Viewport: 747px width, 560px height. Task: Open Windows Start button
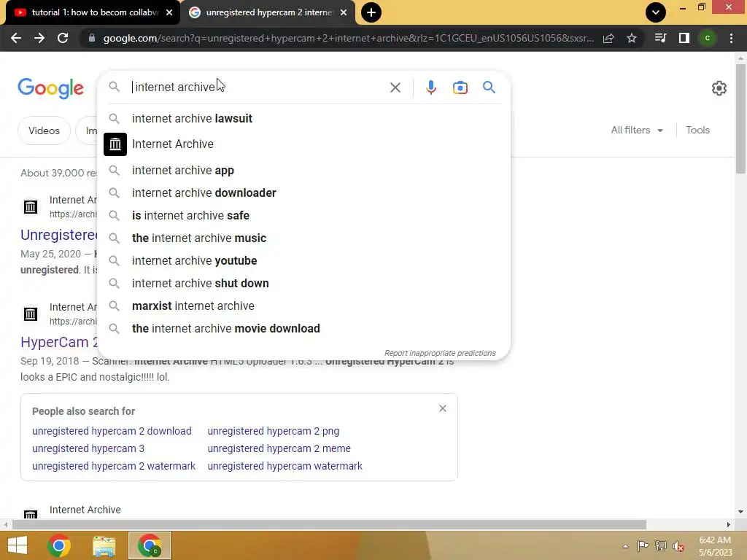(18, 545)
